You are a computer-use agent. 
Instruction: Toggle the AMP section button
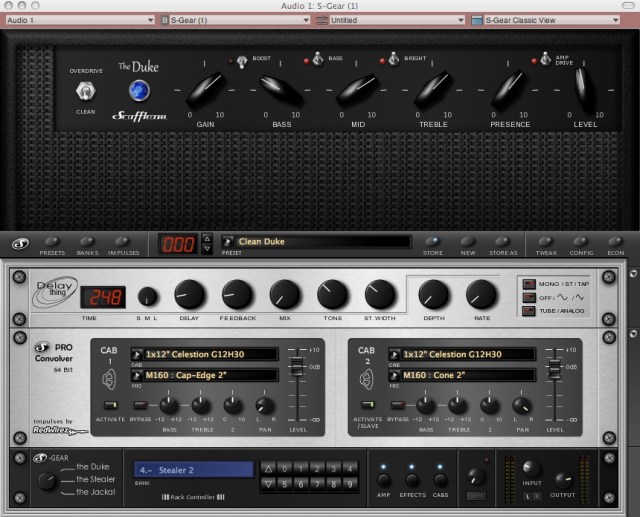[383, 480]
